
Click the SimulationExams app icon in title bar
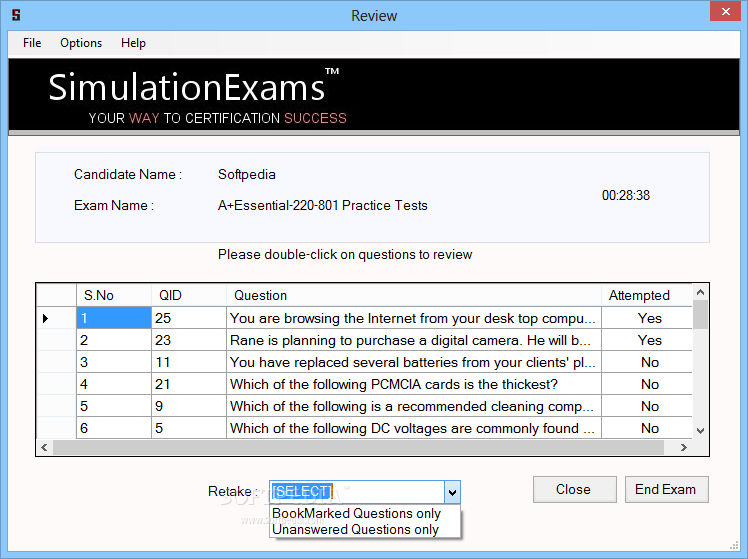16,15
